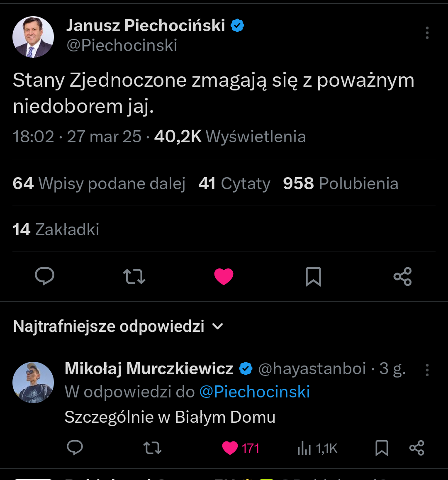Viewport: 448px width, 480px height.
Task: Reply to Mikołaj Murczkiewicz's comment
Action: pyautogui.click(x=75, y=448)
